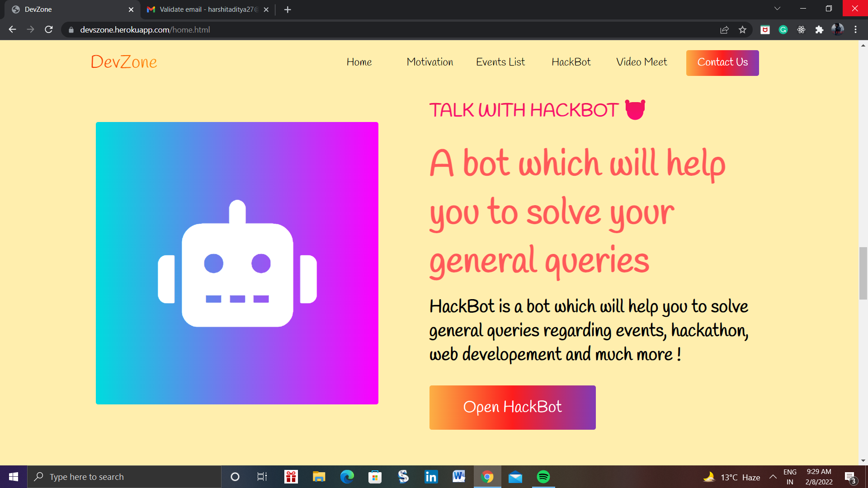Click the Grammarly extension icon
This screenshot has height=488, width=868.
783,29
